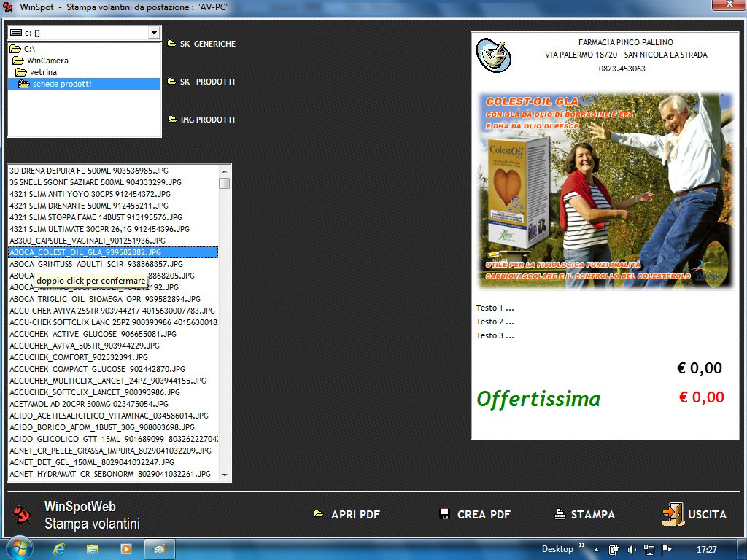Open the drive selection dropdown c:
This screenshot has width=747, height=560.
[x=153, y=33]
